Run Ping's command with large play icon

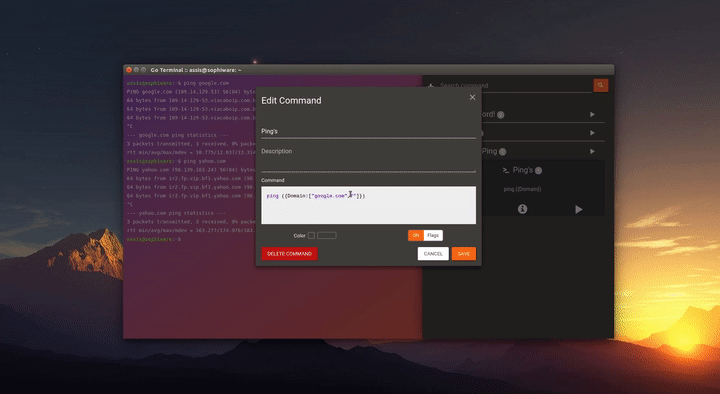tap(579, 209)
